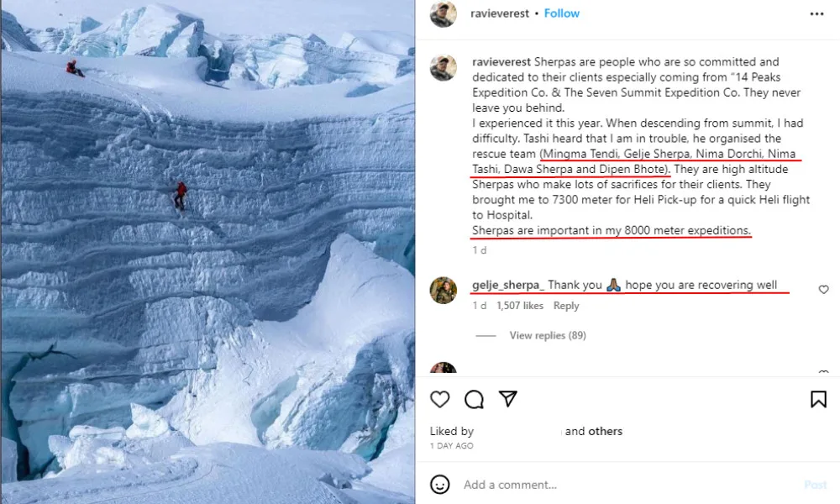840x504 pixels.
Task: Open ravieverest avatar beside caption
Action: pyautogui.click(x=444, y=68)
